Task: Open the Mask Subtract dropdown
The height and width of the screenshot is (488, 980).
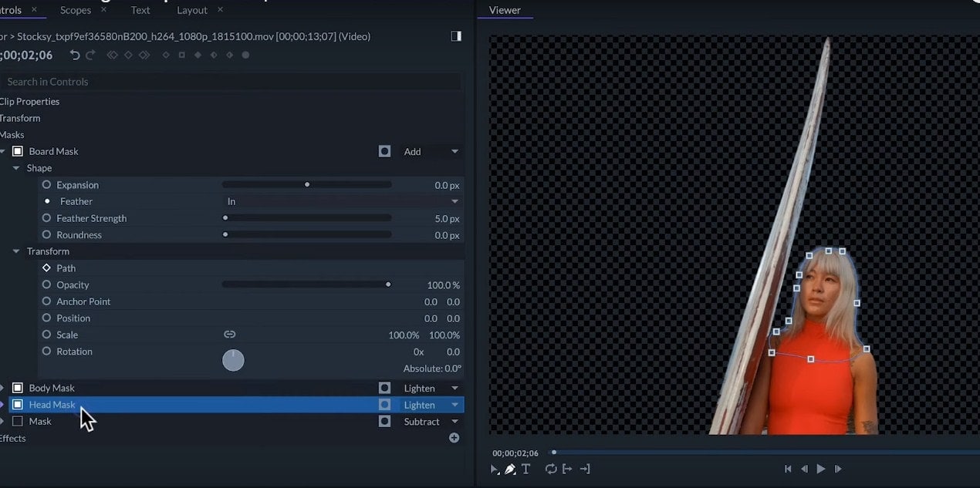Action: pos(431,422)
